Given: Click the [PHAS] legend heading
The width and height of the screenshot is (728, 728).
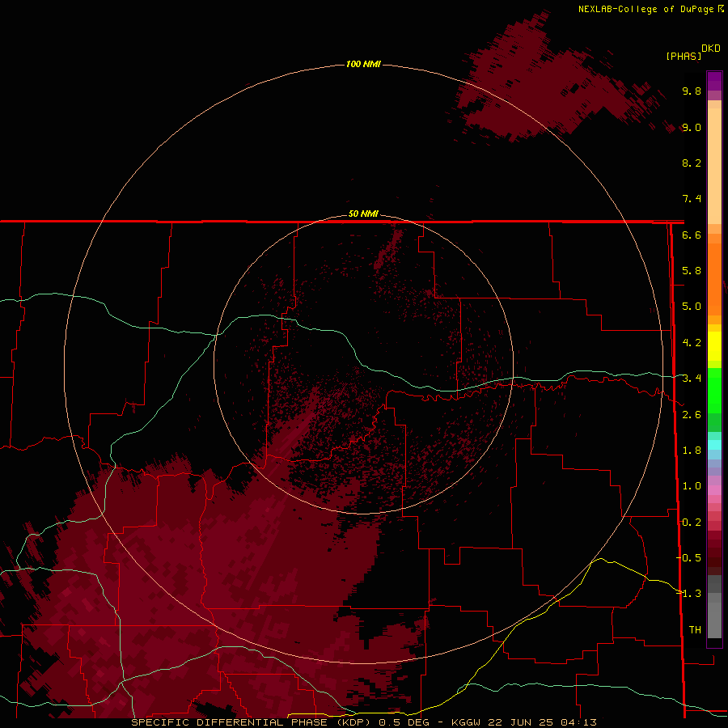Looking at the screenshot, I should pos(684,56).
